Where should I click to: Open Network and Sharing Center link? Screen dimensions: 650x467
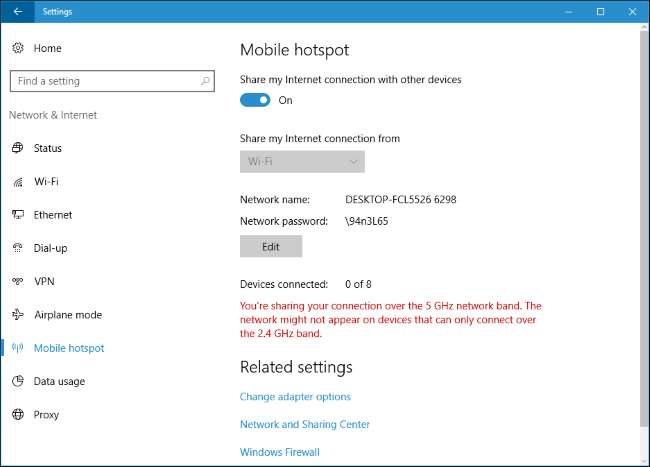[305, 424]
